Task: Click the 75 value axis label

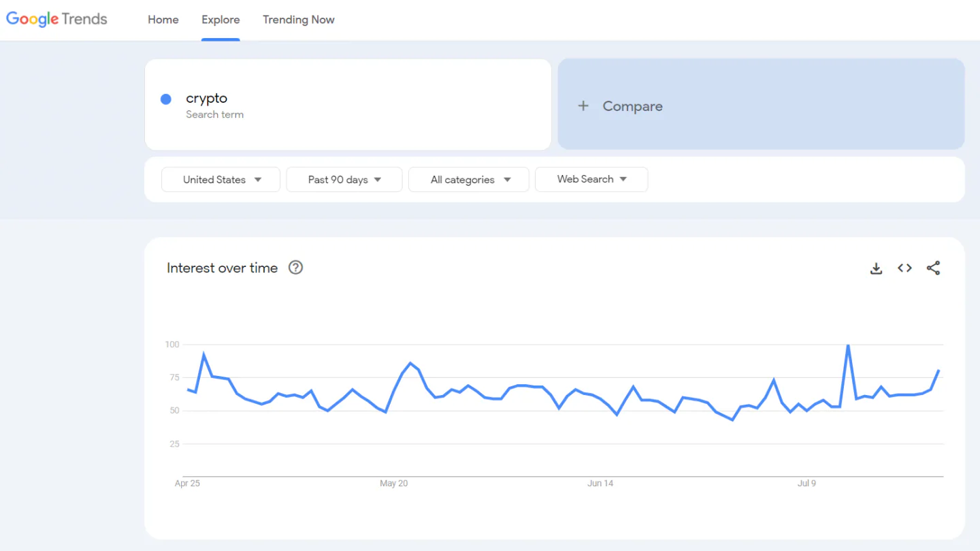Action: click(174, 378)
